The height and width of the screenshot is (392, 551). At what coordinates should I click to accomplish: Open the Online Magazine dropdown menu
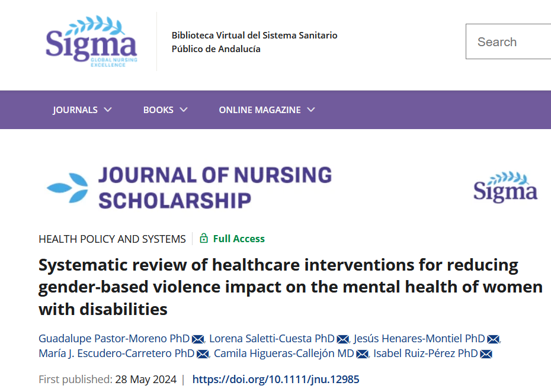tap(267, 110)
